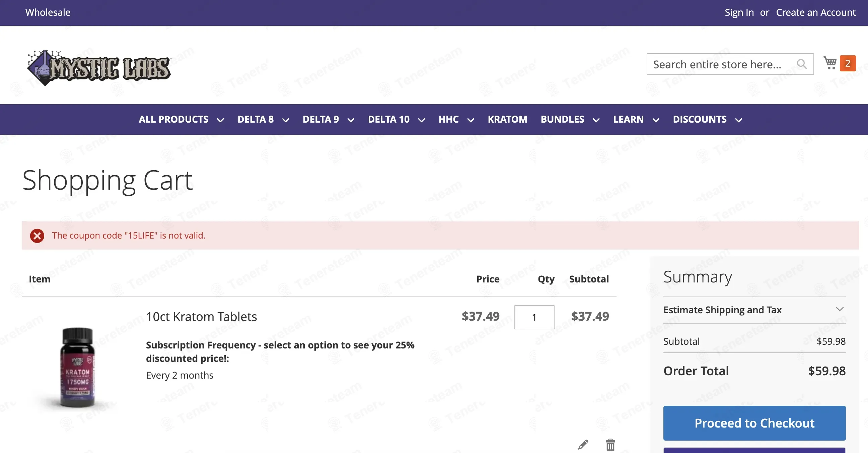Click the Summary heading
This screenshot has height=453, width=868.
[x=698, y=277]
